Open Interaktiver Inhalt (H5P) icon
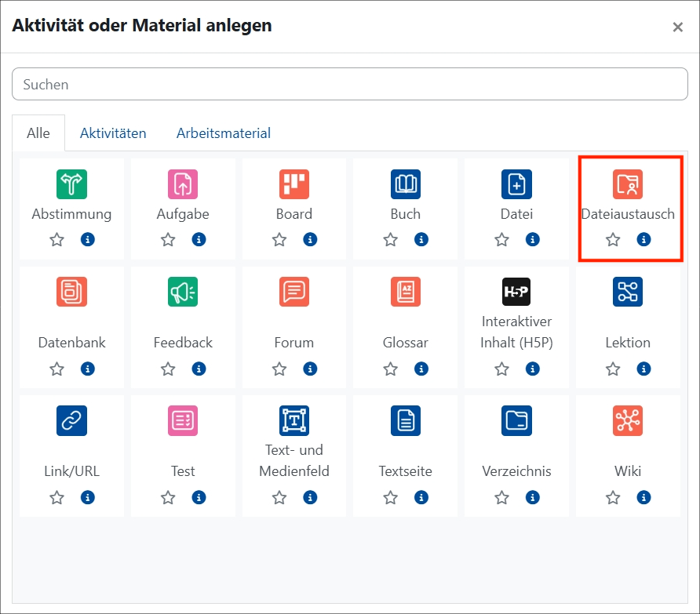Image resolution: width=700 pixels, height=614 pixels. pos(516,291)
